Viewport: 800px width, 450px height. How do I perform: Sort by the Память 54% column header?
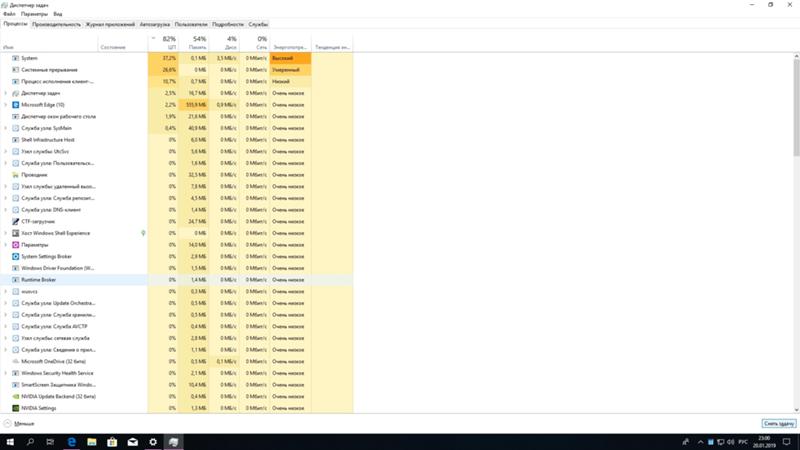(x=193, y=43)
